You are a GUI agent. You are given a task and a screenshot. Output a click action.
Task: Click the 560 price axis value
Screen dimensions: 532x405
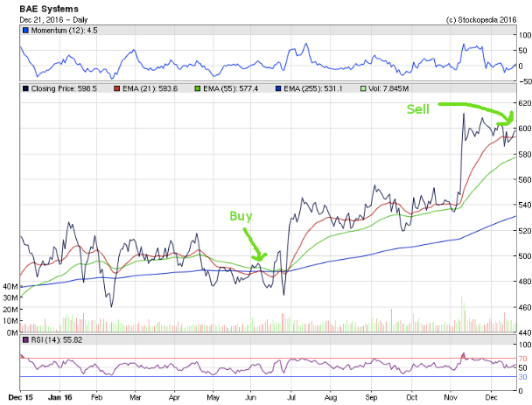coord(524,180)
